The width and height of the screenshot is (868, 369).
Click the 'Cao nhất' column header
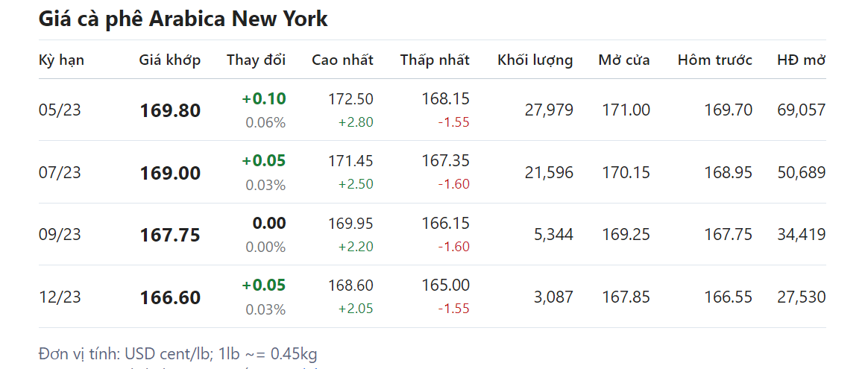(x=342, y=60)
